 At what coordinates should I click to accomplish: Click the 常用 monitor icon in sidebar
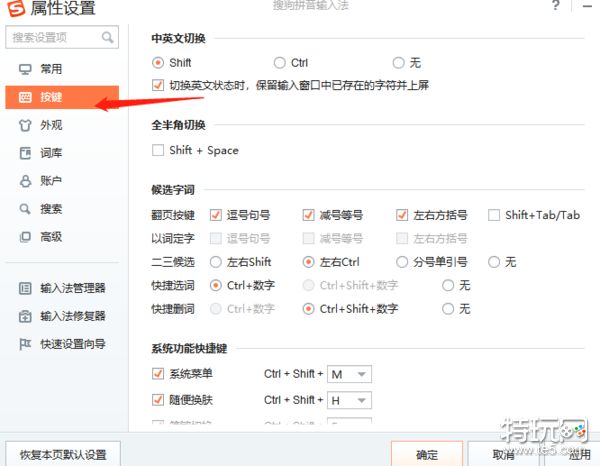(26, 69)
